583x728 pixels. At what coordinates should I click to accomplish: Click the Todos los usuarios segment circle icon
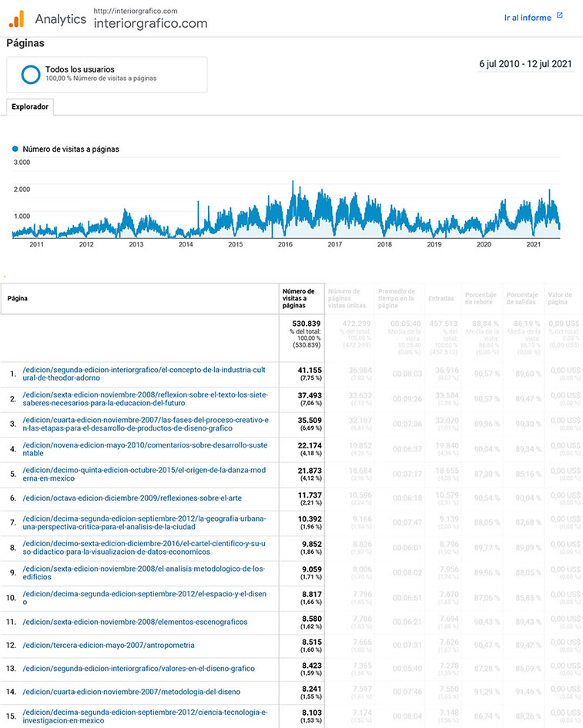coord(31,74)
